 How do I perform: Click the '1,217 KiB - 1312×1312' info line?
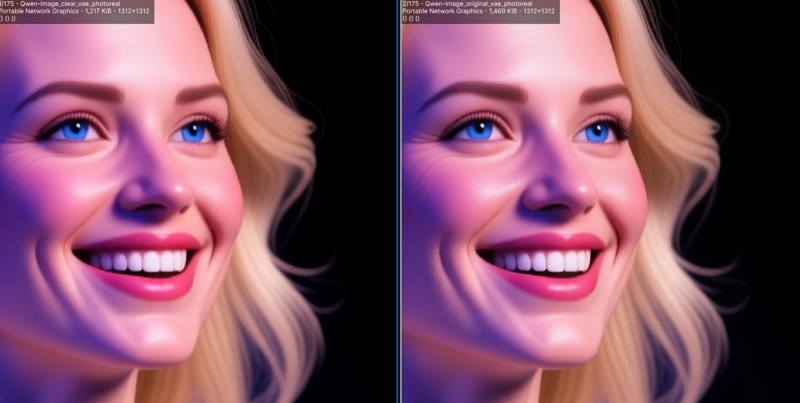(x=73, y=11)
